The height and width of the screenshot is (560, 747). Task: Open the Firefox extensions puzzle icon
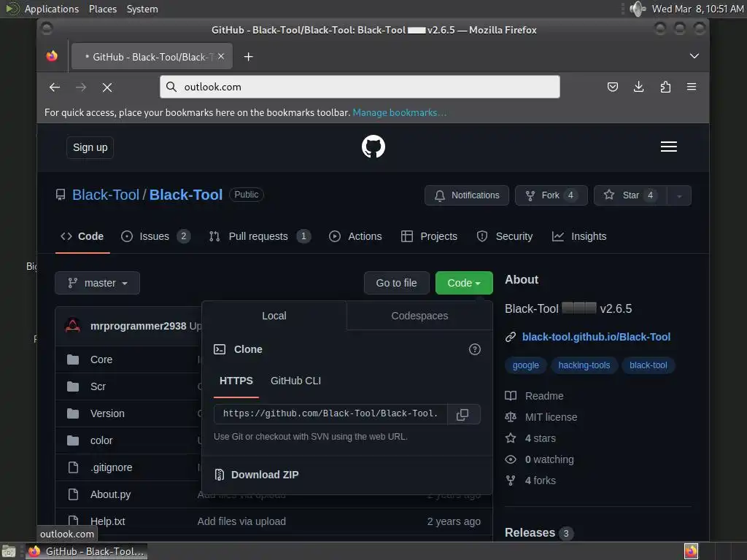pyautogui.click(x=665, y=87)
